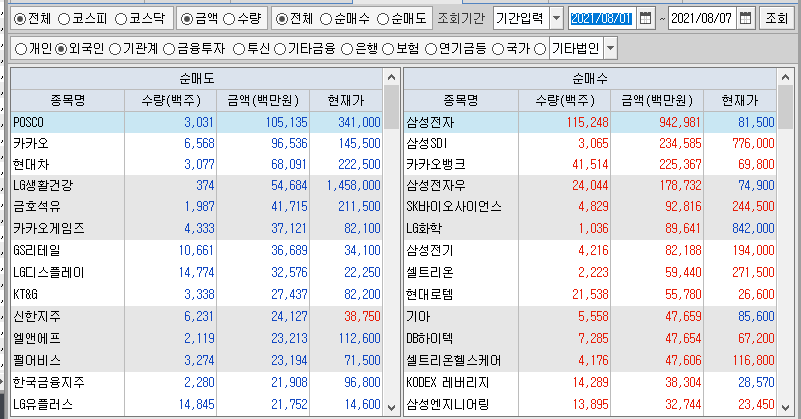801x419 pixels.
Task: Select 삼성전자우 stock row
Action: (591, 185)
